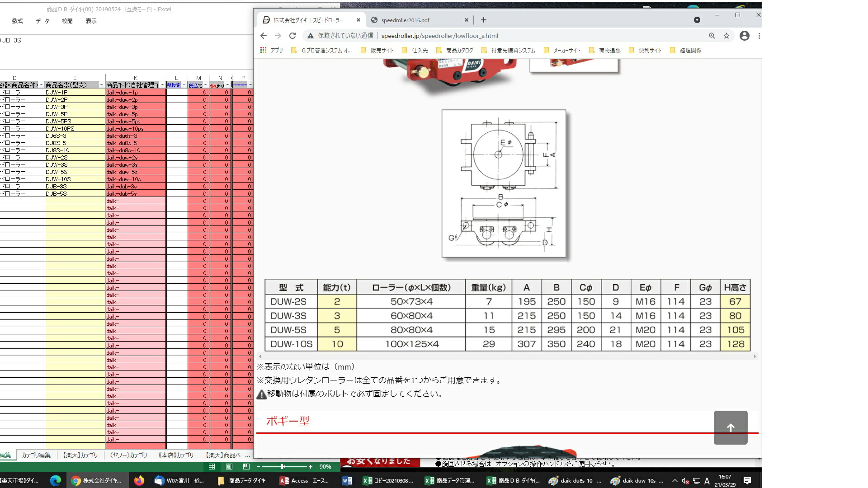Viewport: 868px width, 488px height.
Task: Open the Gプロ管理システム bookmark folder
Action: tap(321, 50)
